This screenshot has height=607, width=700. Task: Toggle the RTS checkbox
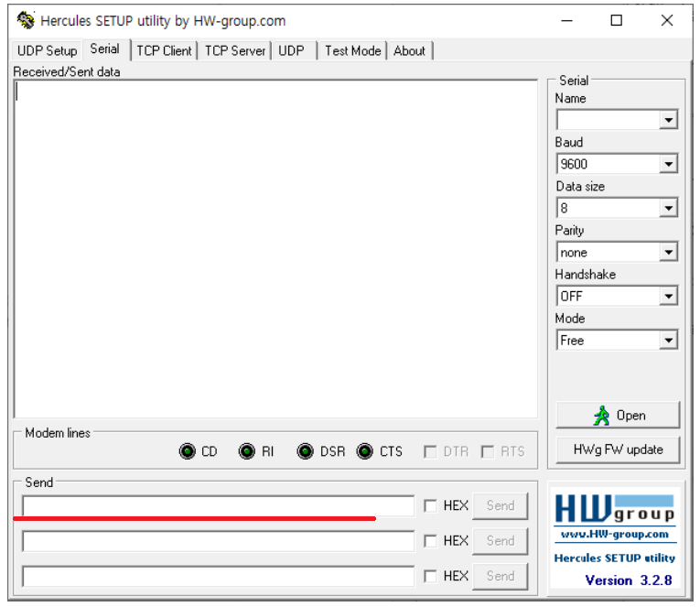(x=487, y=451)
